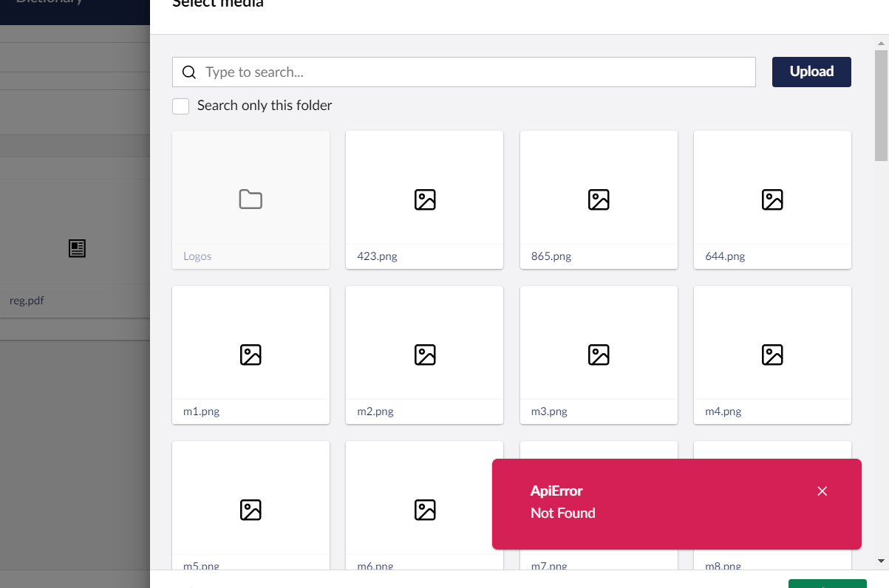Select the 423.png image icon
This screenshot has width=889, height=588.
[425, 199]
